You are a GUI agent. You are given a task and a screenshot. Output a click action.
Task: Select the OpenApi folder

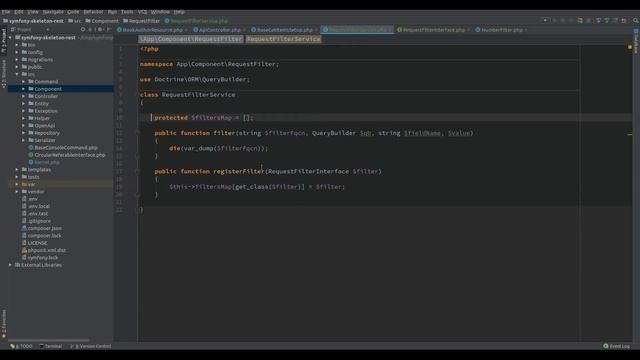(x=44, y=126)
